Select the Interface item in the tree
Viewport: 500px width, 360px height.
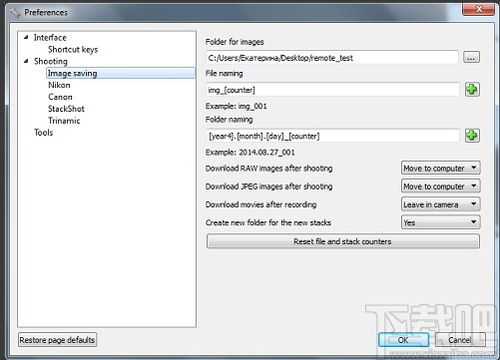click(50, 37)
